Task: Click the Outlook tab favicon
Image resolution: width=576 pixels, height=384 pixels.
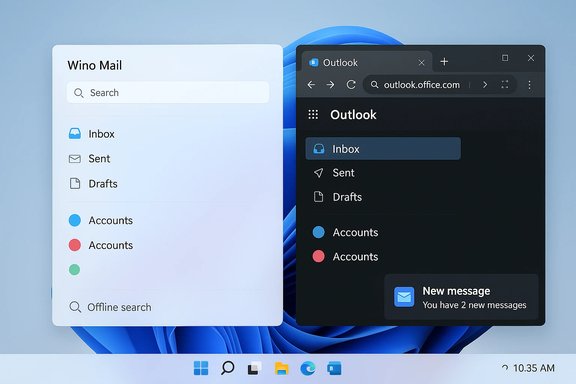Action: coord(314,62)
